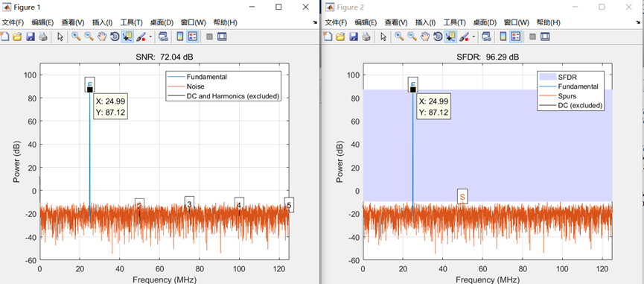This screenshot has width=644, height=284.
Task: Print Figure 1 with the printer icon
Action: (42, 37)
